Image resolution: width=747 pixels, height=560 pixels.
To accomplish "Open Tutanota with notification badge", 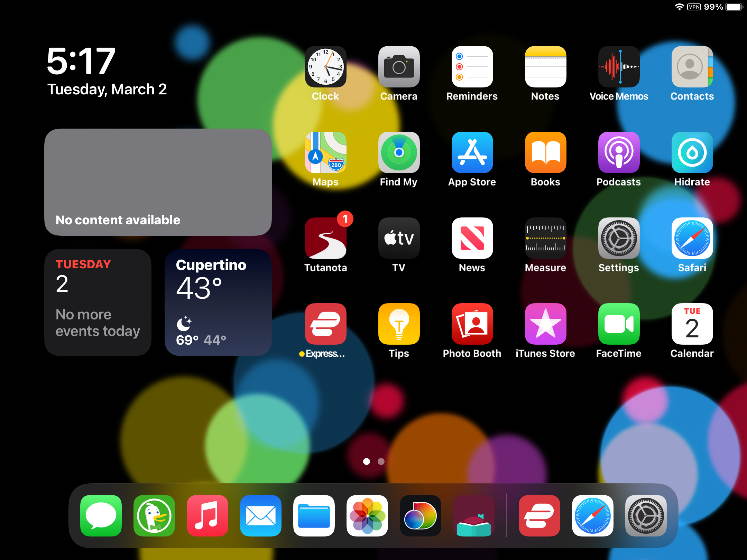I will click(x=325, y=238).
